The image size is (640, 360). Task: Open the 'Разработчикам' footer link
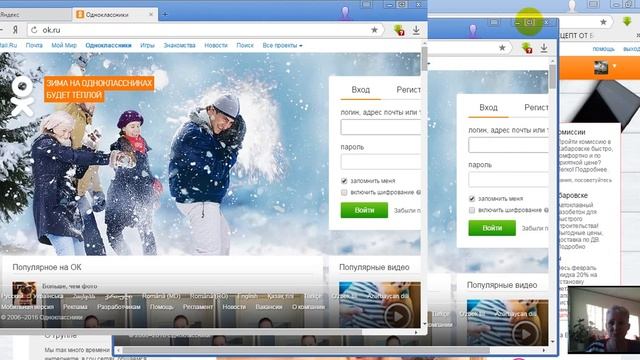pyautogui.click(x=119, y=307)
